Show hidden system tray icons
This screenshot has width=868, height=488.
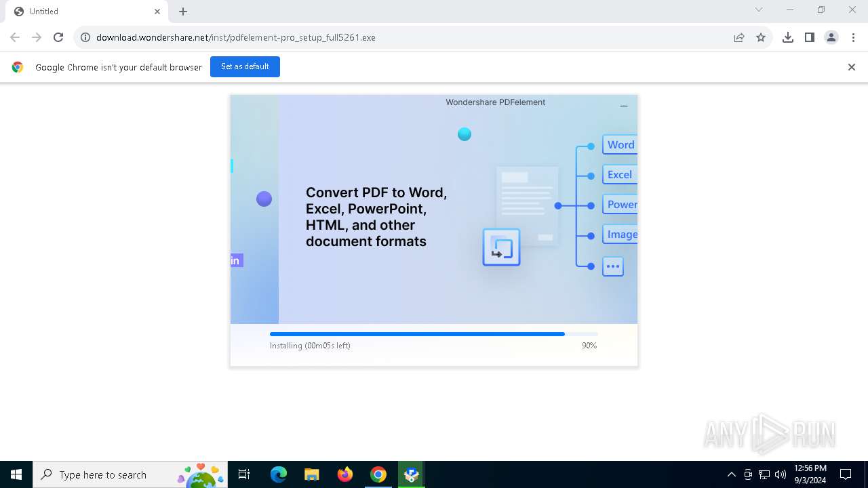click(731, 474)
